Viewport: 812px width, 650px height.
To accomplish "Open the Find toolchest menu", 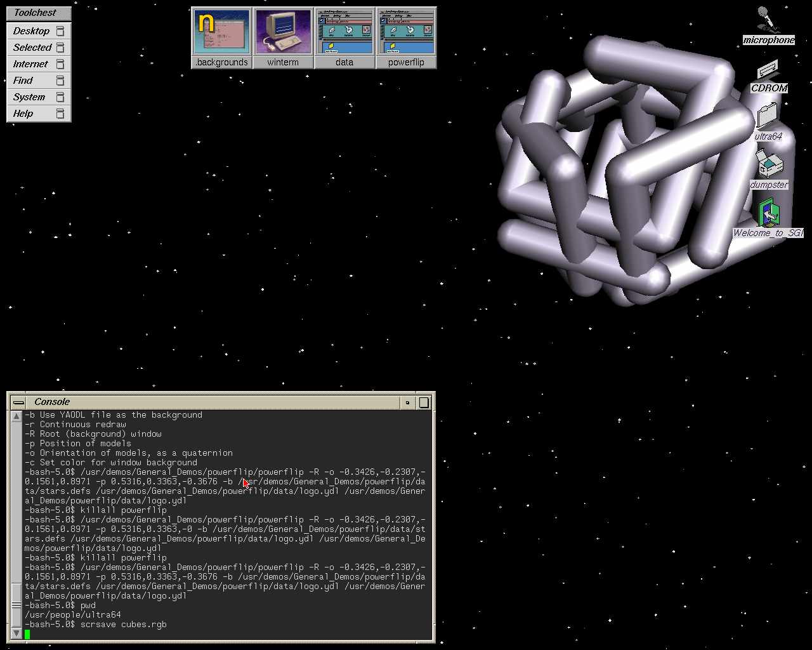I will (x=39, y=80).
